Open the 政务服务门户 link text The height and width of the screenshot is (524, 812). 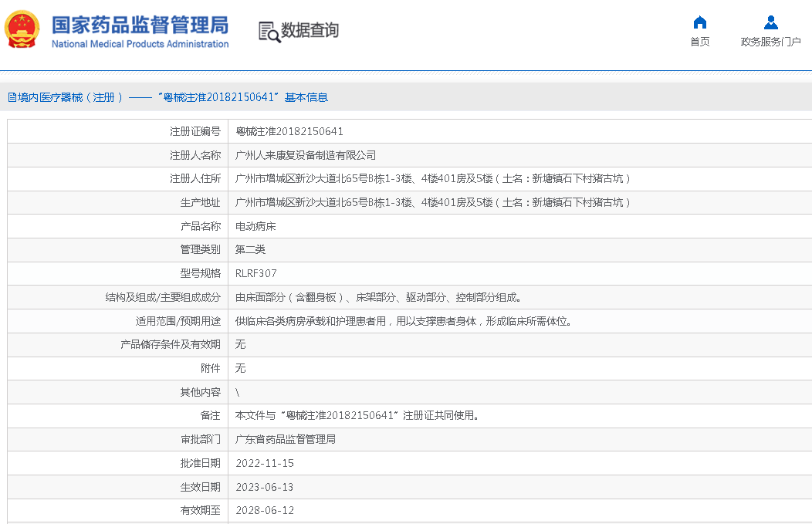pyautogui.click(x=770, y=42)
